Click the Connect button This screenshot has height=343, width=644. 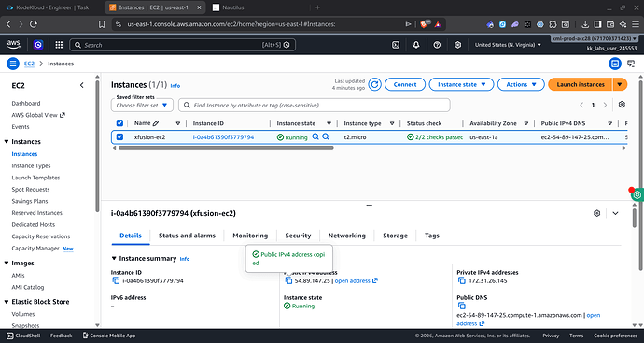click(405, 84)
